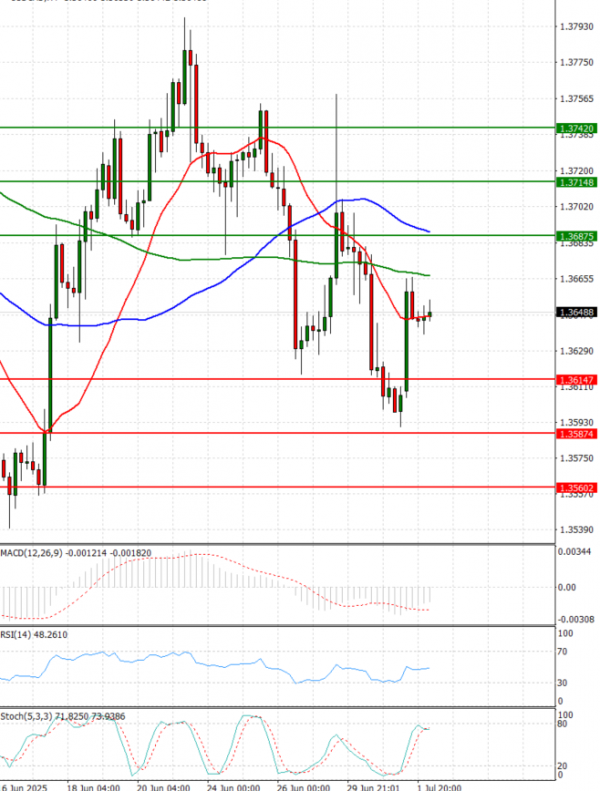Viewport: 600px width, 791px height.
Task: Click the green 1.37420 resistance price tag
Action: (576, 129)
